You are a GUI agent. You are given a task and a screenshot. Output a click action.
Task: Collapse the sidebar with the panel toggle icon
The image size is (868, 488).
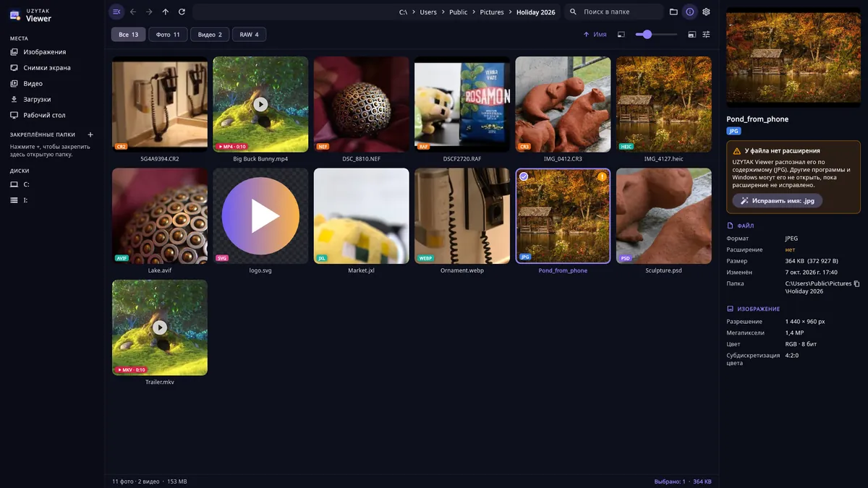(116, 12)
